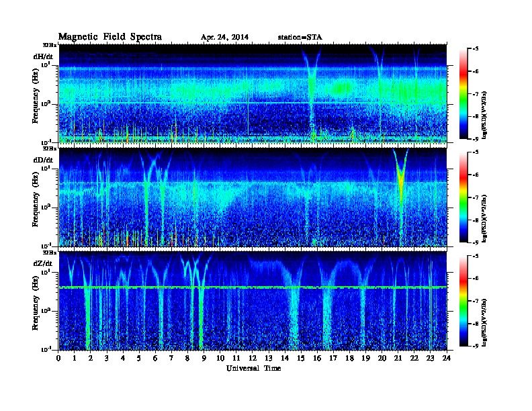Screen dimensions: 532x411
Task: Click hour tick label "20" on the time axis
Action: pyautogui.click(x=382, y=359)
